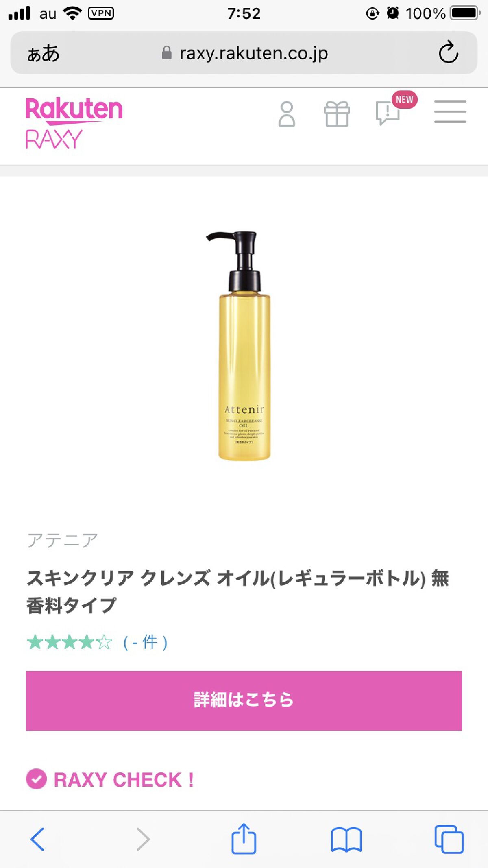Open the Safari share sheet
Image resolution: width=488 pixels, height=868 pixels.
coord(244,838)
